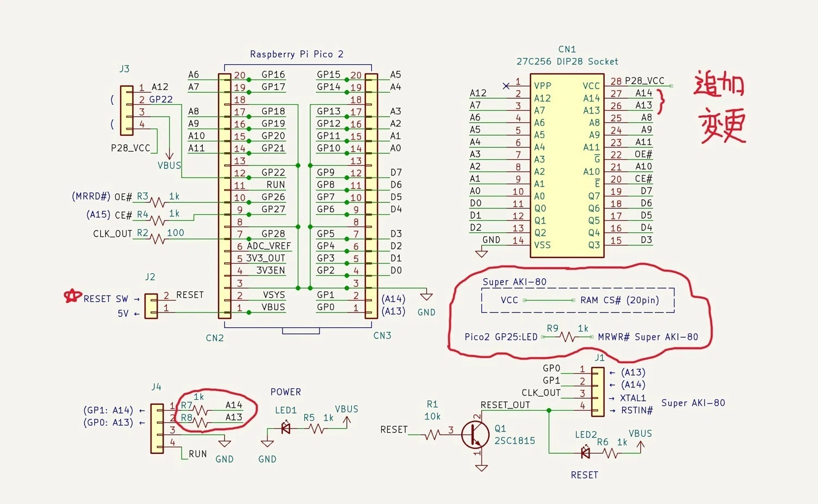Click the GP26 pin label
818x504 pixels.
pyautogui.click(x=273, y=197)
